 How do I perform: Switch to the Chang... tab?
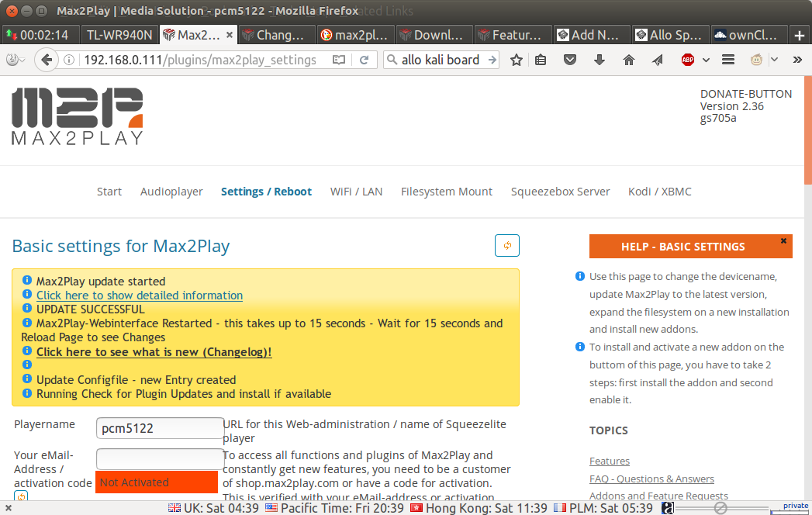coord(277,35)
